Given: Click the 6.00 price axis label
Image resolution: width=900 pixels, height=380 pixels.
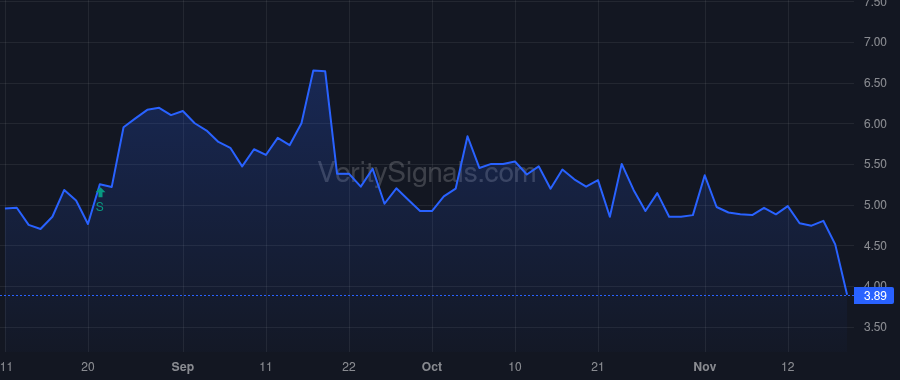Looking at the screenshot, I should (875, 123).
